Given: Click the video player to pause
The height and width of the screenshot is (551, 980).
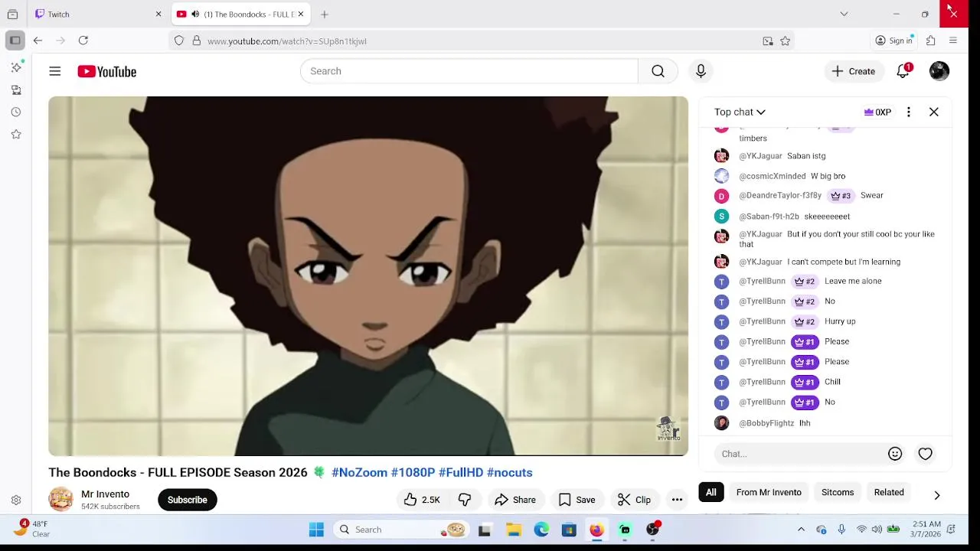Looking at the screenshot, I should 368,276.
